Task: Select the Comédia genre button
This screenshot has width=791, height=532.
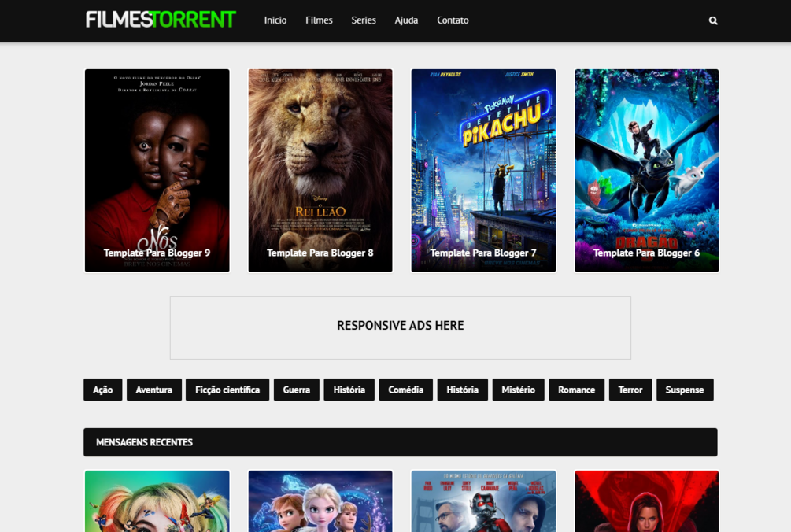Action: click(406, 390)
